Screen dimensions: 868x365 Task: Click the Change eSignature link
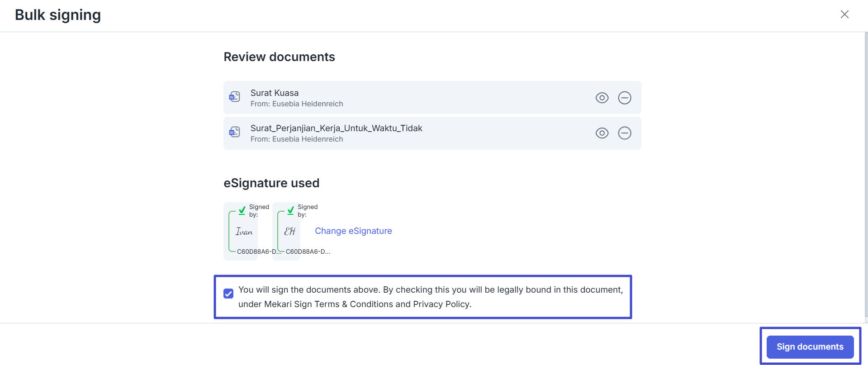point(353,231)
